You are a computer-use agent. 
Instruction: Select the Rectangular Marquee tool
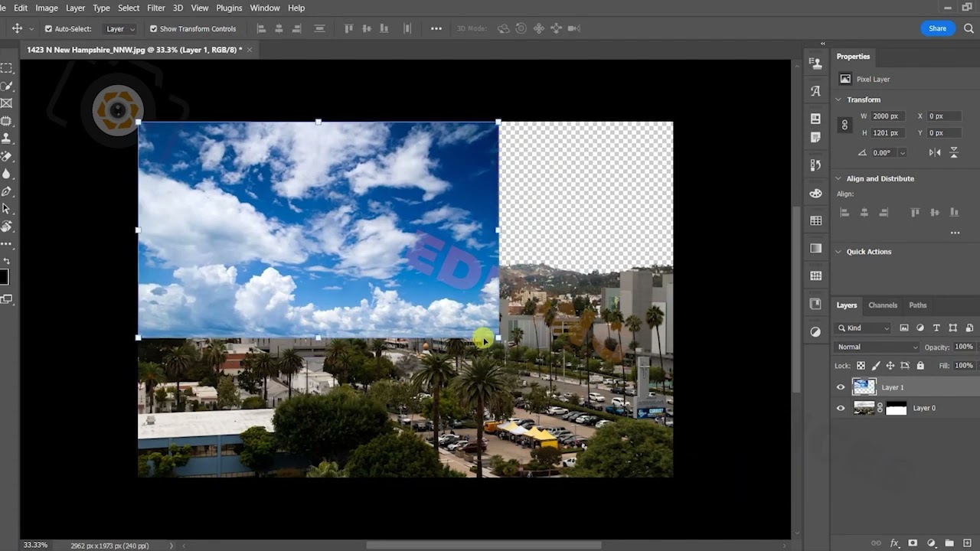(x=6, y=68)
